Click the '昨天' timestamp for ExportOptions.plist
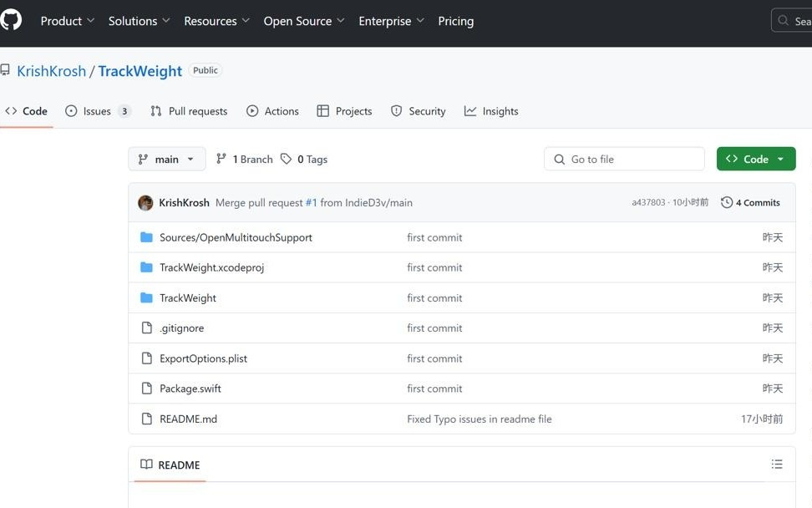Screen dimensions: 812x508 click(x=772, y=359)
